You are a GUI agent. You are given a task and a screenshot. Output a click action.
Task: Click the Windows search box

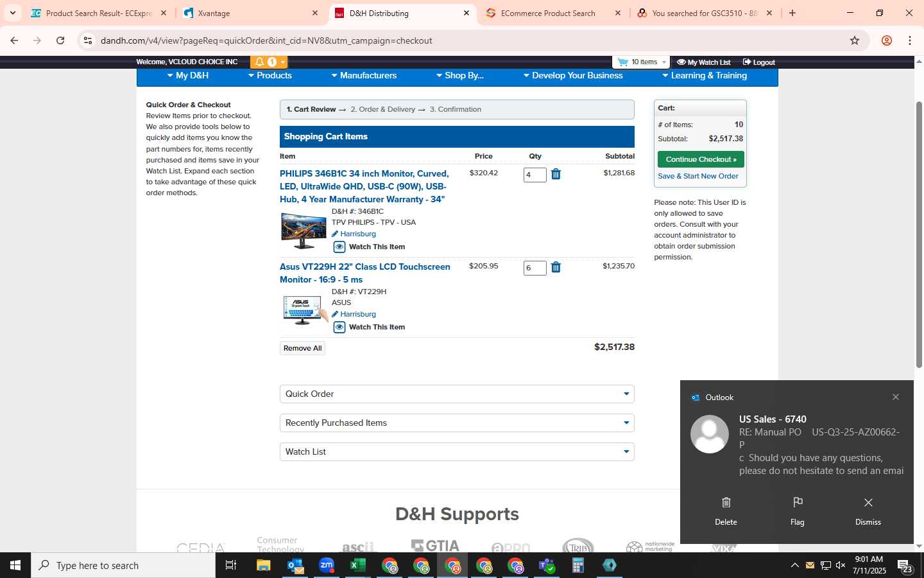123,565
